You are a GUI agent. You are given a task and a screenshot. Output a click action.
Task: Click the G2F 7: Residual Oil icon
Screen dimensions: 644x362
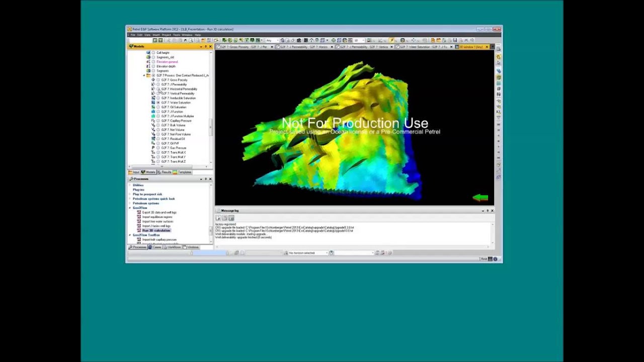(x=153, y=139)
